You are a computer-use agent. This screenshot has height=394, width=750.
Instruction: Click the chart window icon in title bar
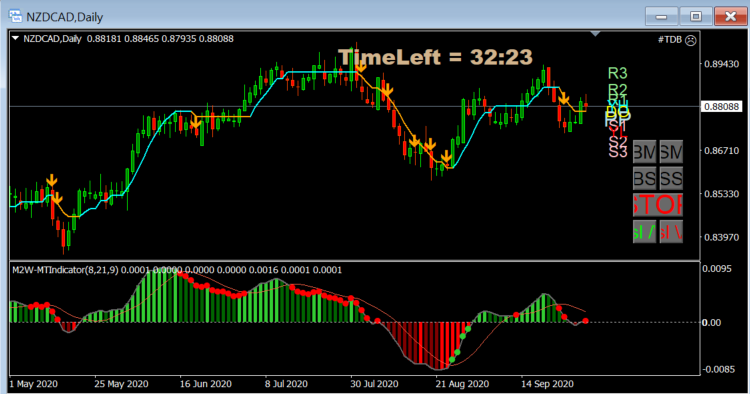click(15, 16)
